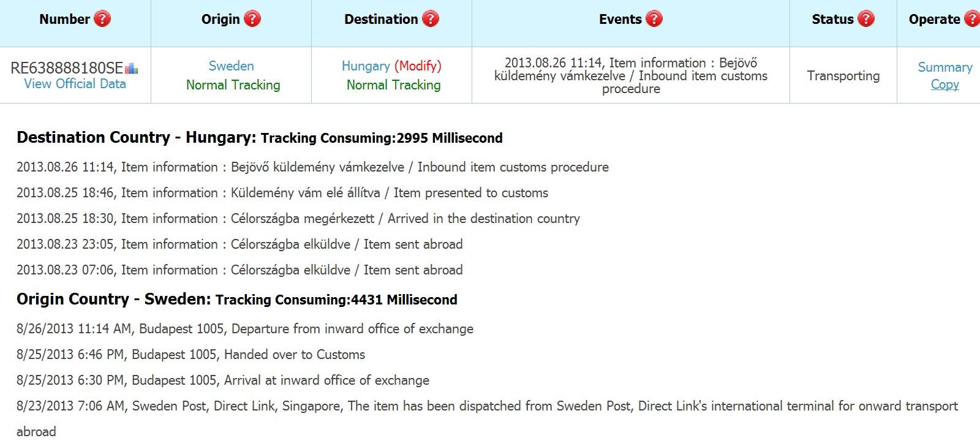980x446 pixels.
Task: Open the Summary link
Action: click(945, 67)
